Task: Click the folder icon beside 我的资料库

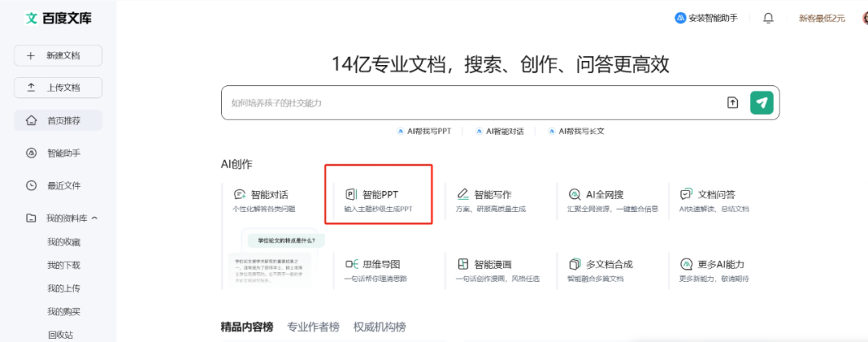Action: tap(31, 218)
